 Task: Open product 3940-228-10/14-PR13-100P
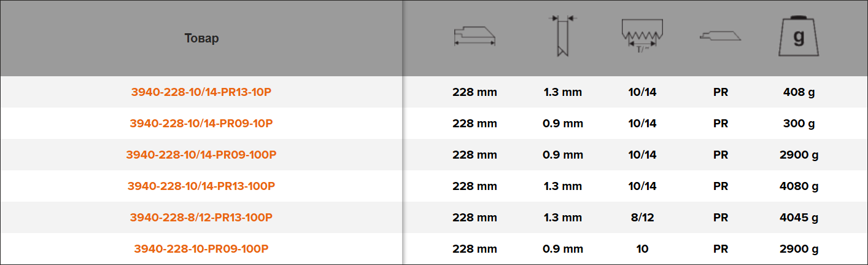pos(201,186)
